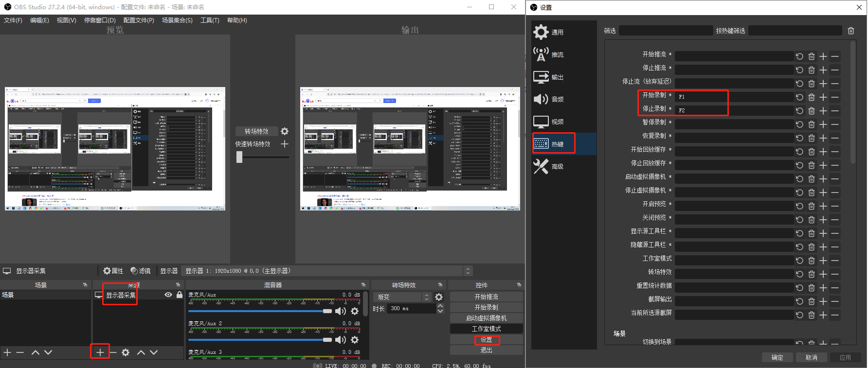Move the scene up in the scenes list
This screenshot has width=868, height=368.
36,352
